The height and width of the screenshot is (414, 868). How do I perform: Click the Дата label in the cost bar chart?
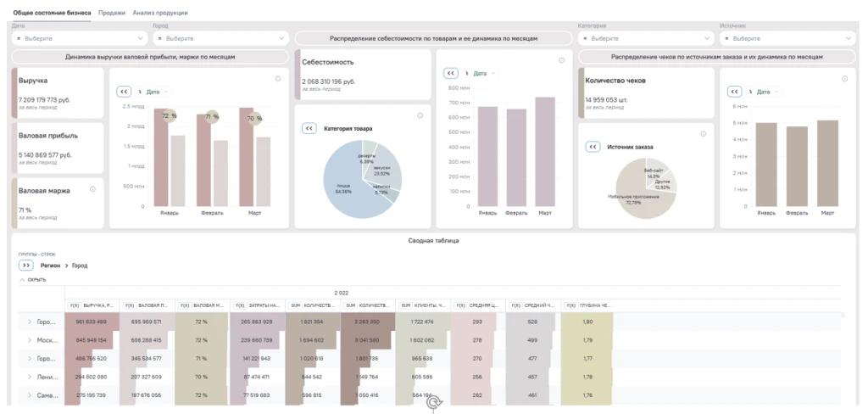(480, 74)
